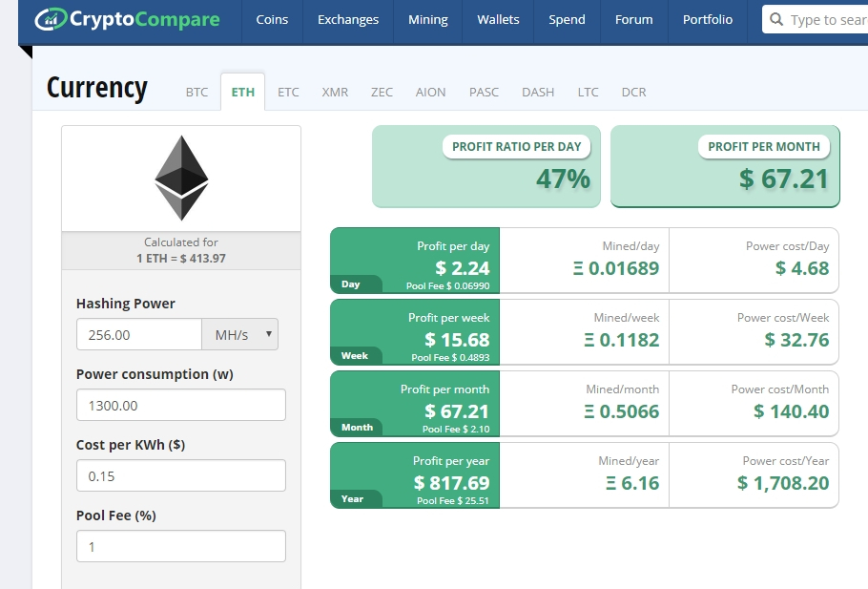This screenshot has width=868, height=589.
Task: Switch to the PASC currency tab
Action: coord(484,92)
